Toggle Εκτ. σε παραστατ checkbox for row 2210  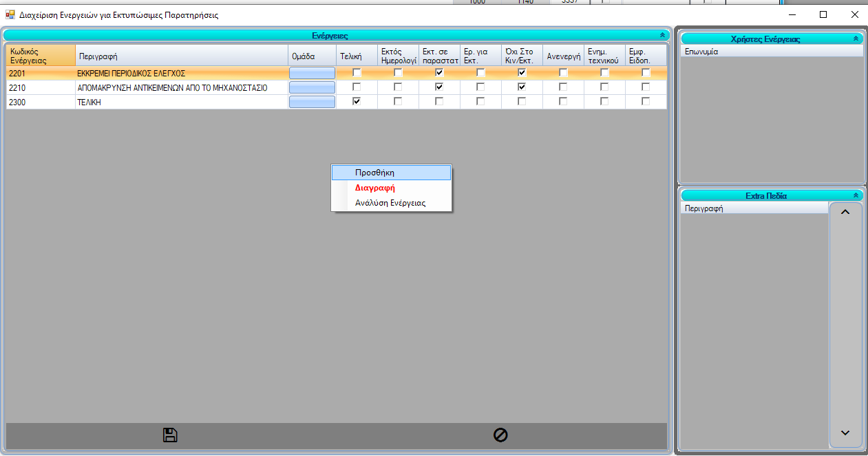click(439, 87)
